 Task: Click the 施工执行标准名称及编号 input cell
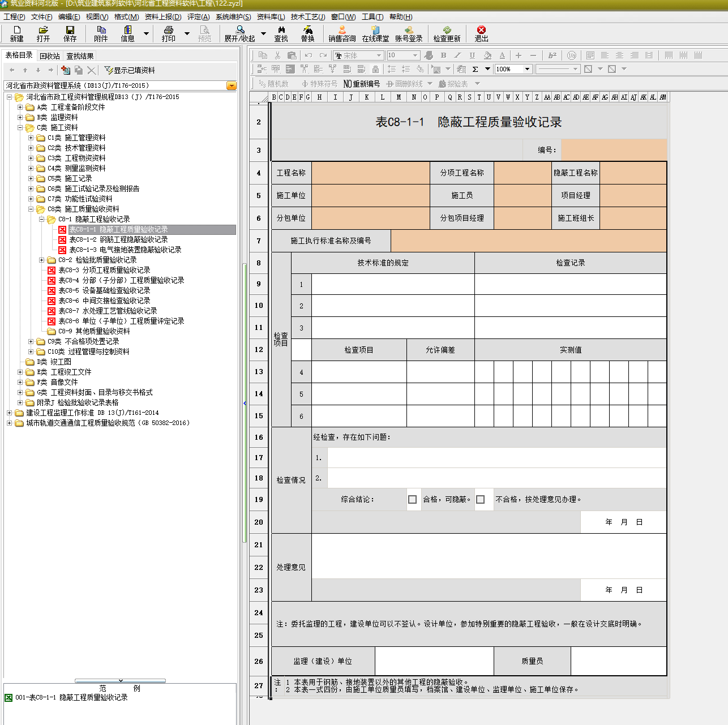pyautogui.click(x=529, y=241)
